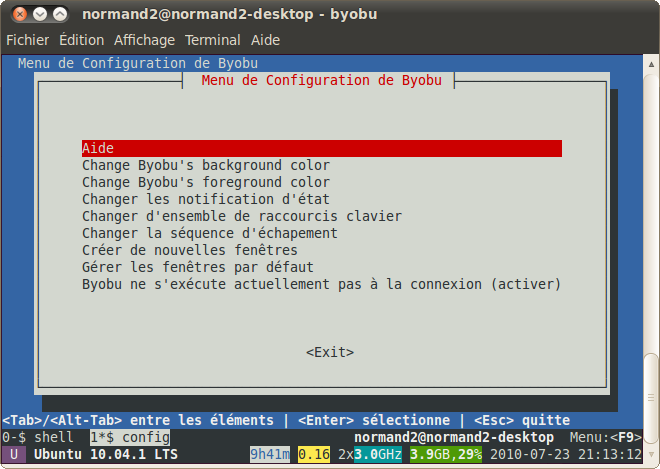The height and width of the screenshot is (469, 660).
Task: Click the <Enter> sélectionne hint
Action: click(374, 420)
